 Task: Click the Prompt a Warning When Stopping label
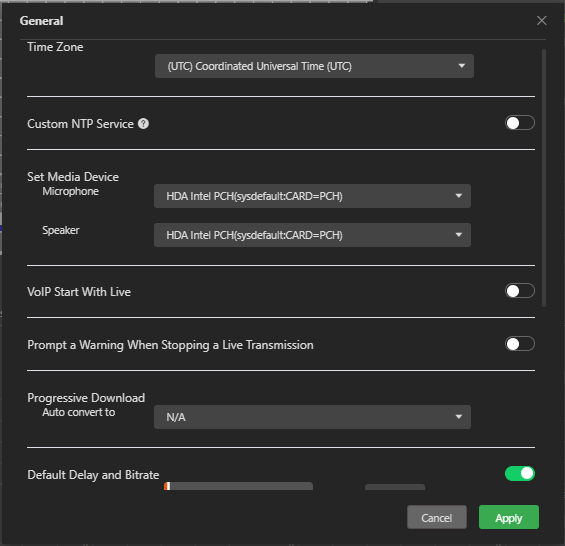pyautogui.click(x=170, y=345)
